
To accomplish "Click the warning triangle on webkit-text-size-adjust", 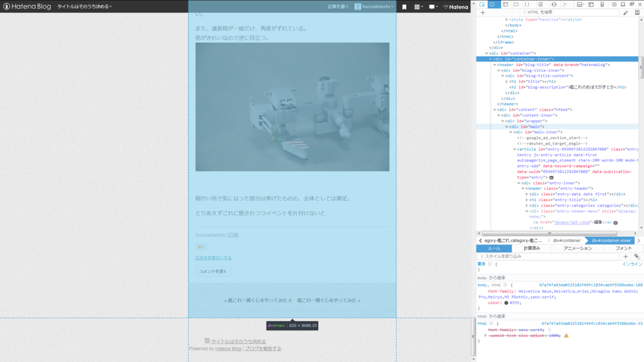I will (x=566, y=336).
